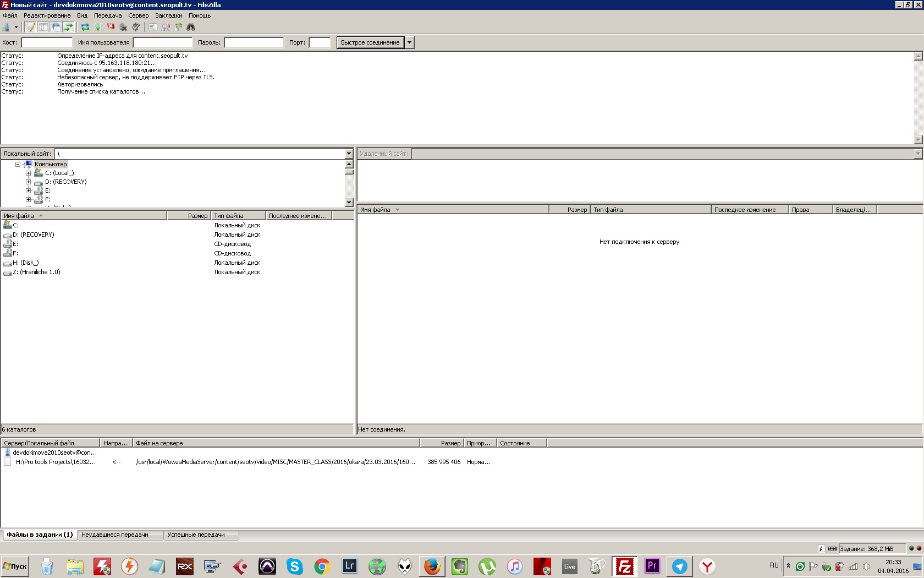Viewport: 924px width, 578px height.
Task: Open the Site Manager icon
Action: pyautogui.click(x=6, y=27)
